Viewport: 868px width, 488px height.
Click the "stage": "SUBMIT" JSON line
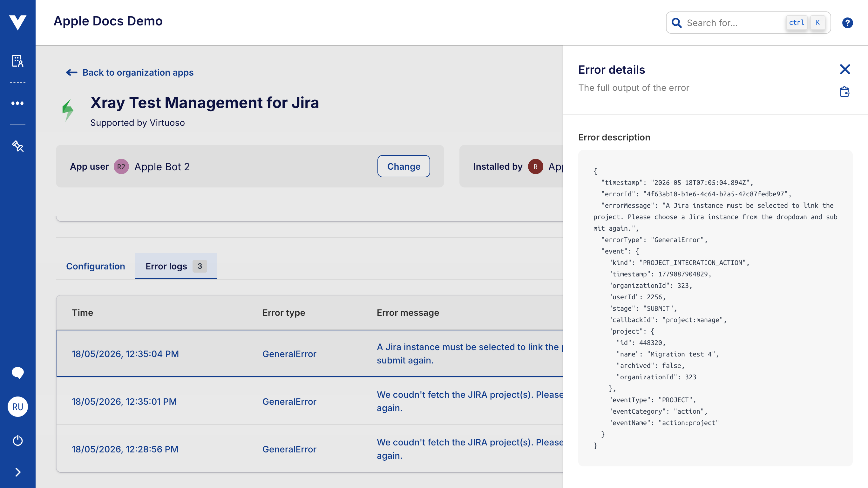click(x=643, y=308)
